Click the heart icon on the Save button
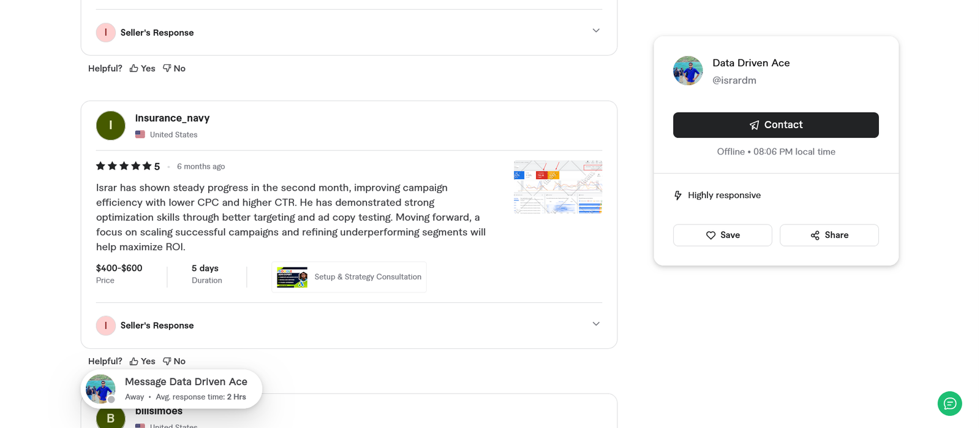980x428 pixels. click(711, 235)
